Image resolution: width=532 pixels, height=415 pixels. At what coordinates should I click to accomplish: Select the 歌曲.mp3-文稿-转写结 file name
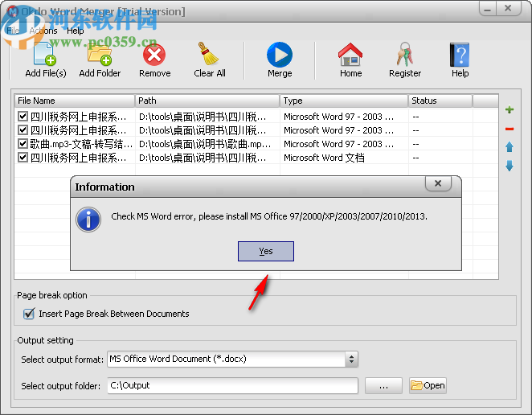[x=81, y=144]
